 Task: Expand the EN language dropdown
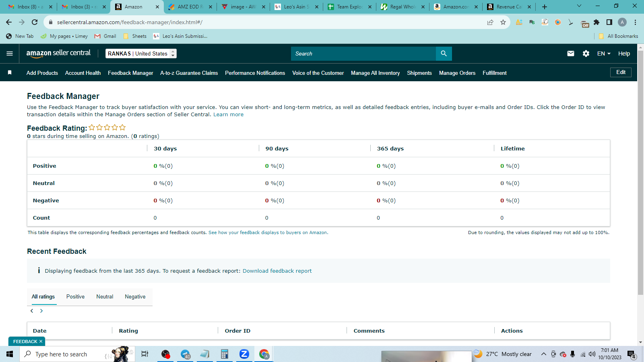tap(604, 53)
